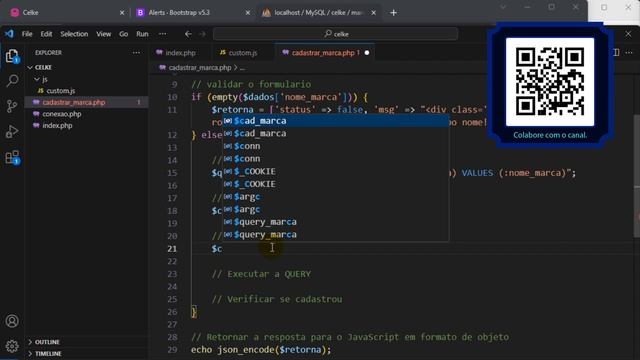Image resolution: width=640 pixels, height=360 pixels.
Task: Open the overflow menu ellipsis after Run
Action: point(162,34)
